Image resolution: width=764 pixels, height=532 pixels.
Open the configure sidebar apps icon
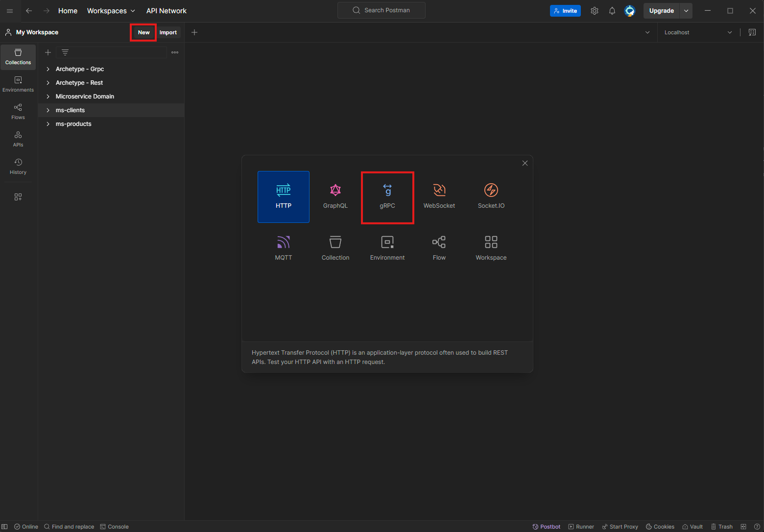coord(18,197)
